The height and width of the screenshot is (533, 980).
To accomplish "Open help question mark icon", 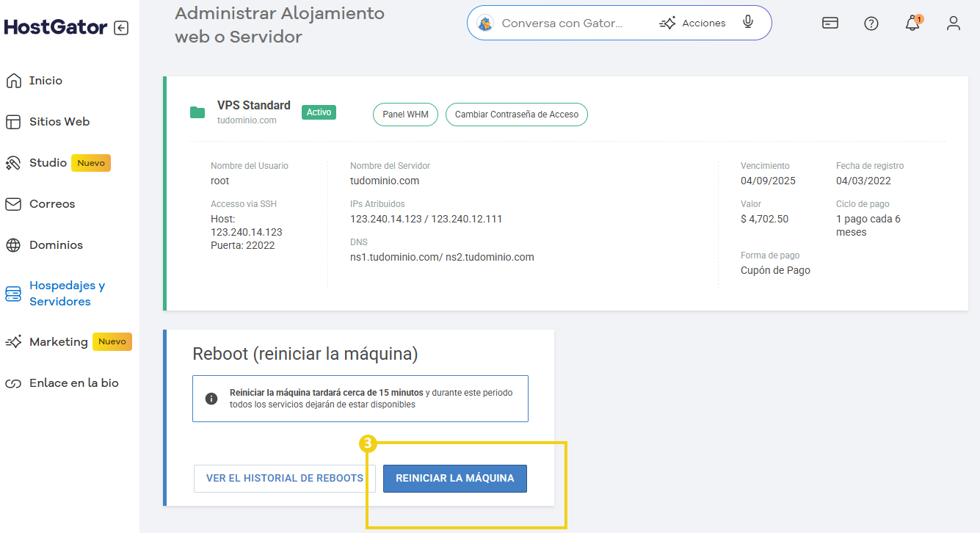I will tap(871, 23).
